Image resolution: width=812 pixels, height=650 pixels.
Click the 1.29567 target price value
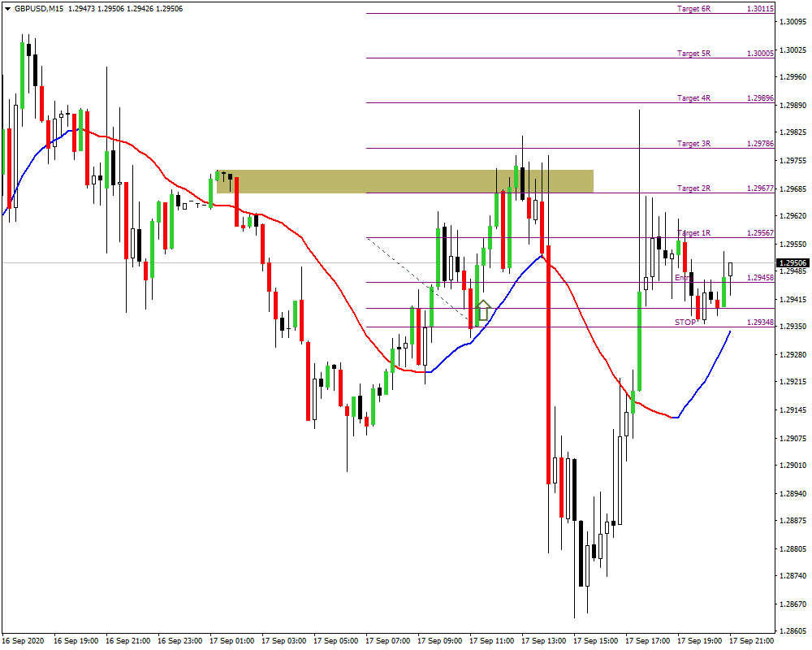pos(760,232)
